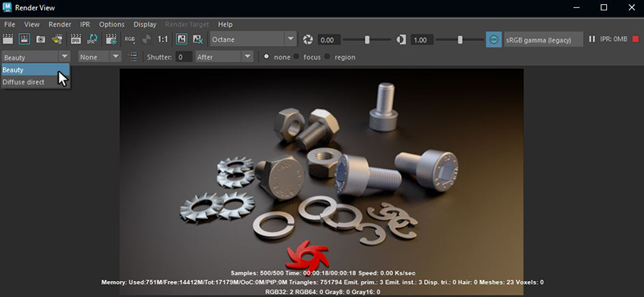Choose Diffuse direct from the dropdown list
644x297 pixels.
pos(35,82)
